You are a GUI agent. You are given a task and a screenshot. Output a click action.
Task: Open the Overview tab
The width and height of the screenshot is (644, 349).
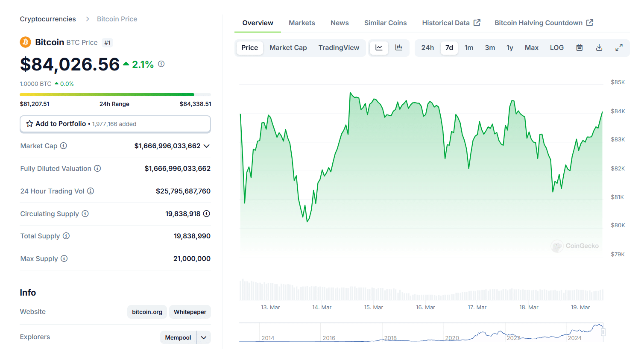(x=258, y=23)
